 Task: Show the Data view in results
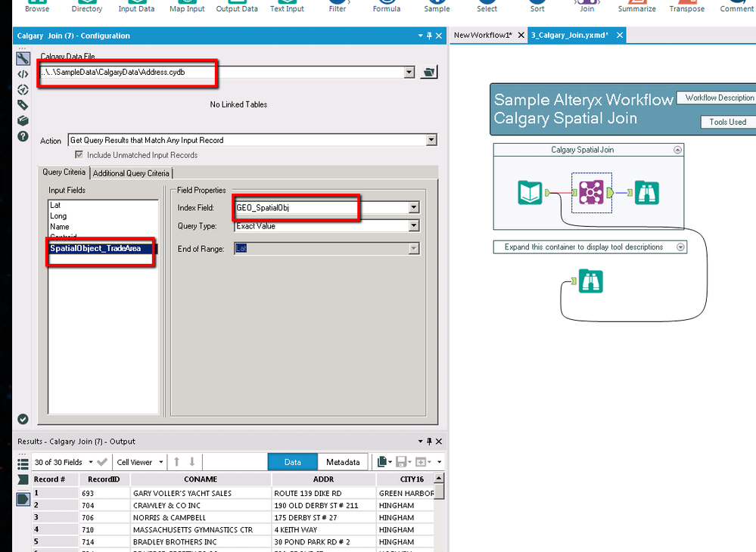293,462
